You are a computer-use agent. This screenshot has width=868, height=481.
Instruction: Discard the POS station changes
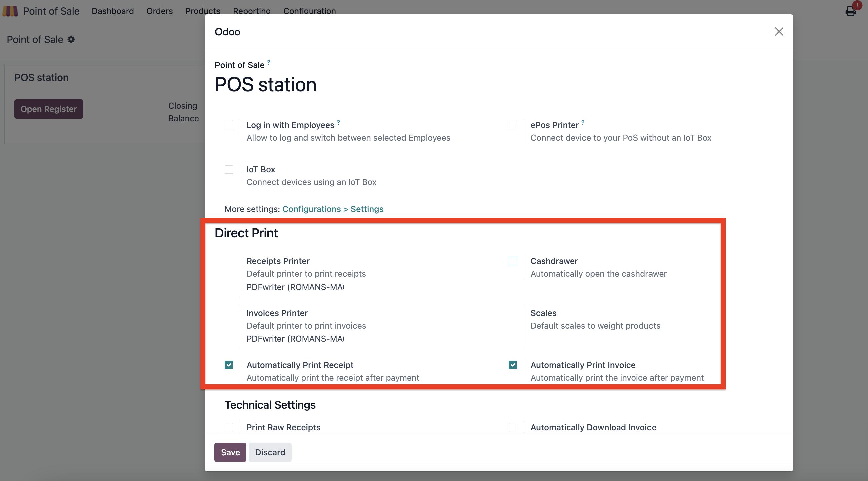coord(270,452)
